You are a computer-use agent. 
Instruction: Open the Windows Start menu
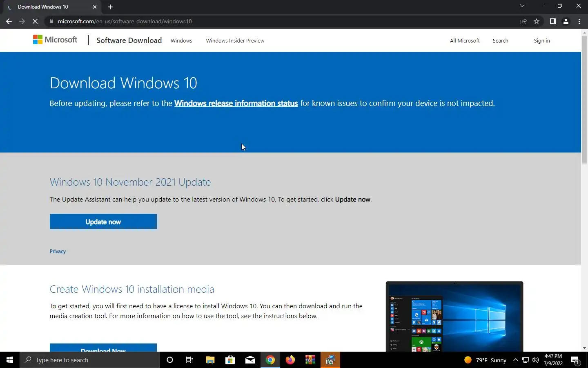(x=10, y=360)
